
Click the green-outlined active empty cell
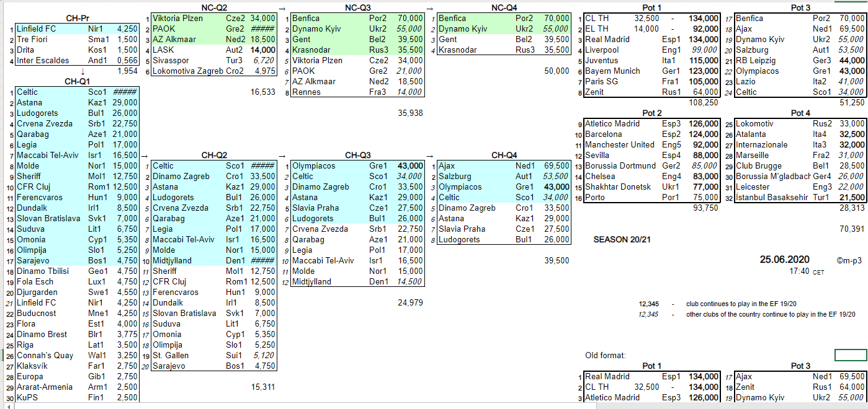click(851, 355)
